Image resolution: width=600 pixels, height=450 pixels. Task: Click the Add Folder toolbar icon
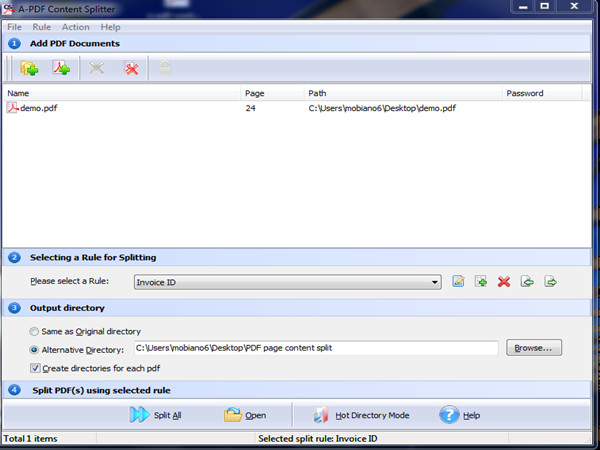[29, 68]
